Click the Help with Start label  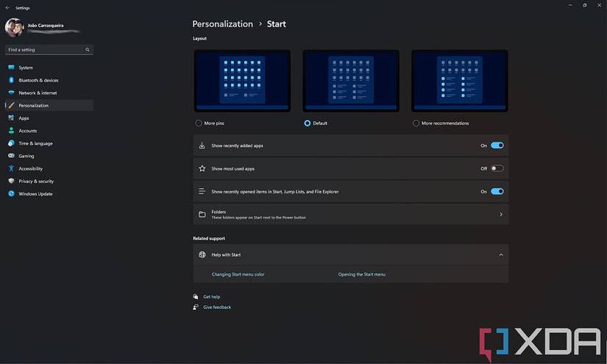(226, 254)
